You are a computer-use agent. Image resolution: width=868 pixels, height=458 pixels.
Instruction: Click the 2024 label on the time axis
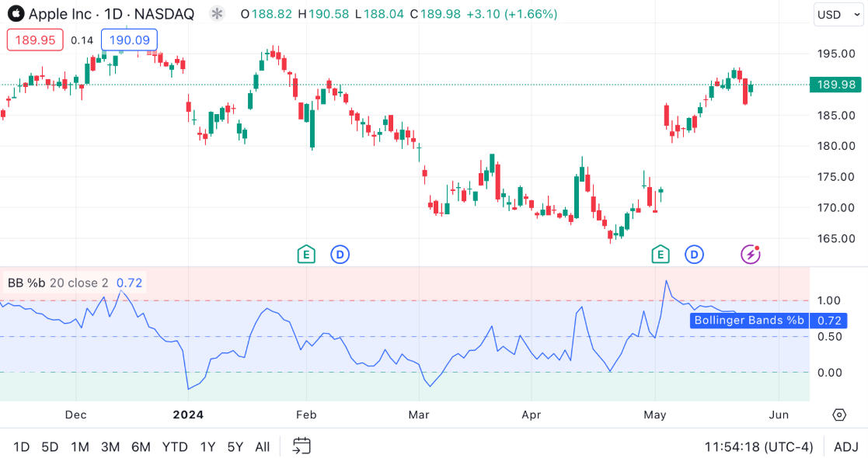tap(188, 415)
